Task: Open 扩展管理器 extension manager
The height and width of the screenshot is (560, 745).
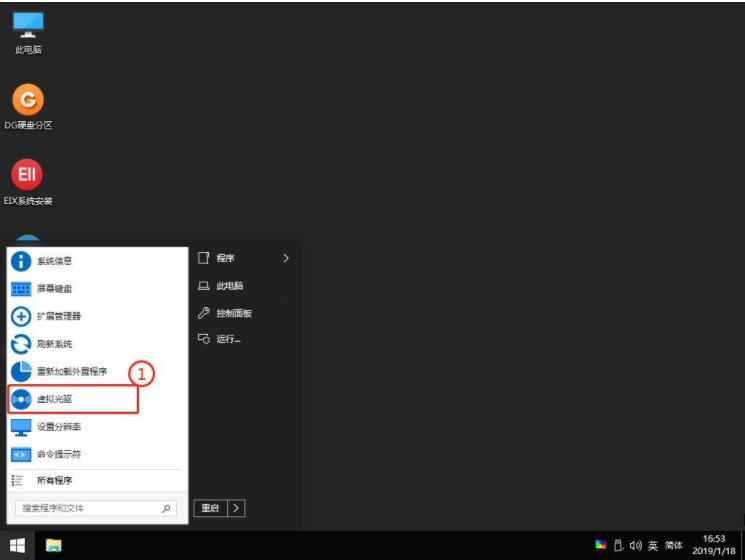Action: [58, 316]
